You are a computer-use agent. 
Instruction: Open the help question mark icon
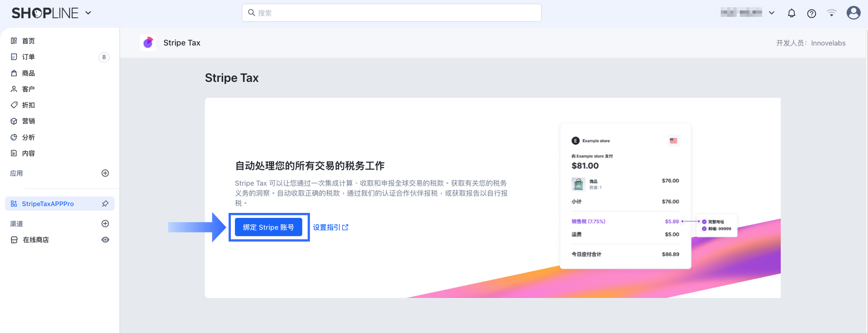tap(811, 13)
